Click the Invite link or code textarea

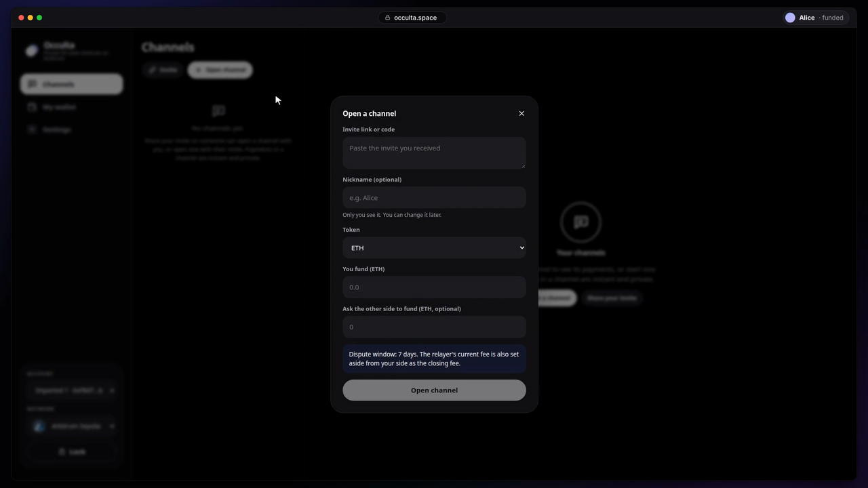[x=434, y=152]
